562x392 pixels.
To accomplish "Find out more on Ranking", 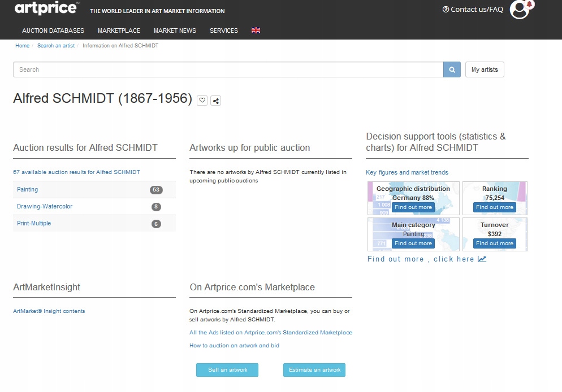I will [x=495, y=207].
